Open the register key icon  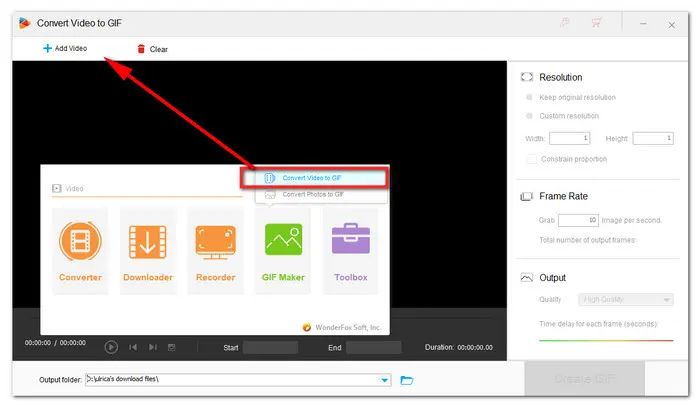tap(565, 22)
